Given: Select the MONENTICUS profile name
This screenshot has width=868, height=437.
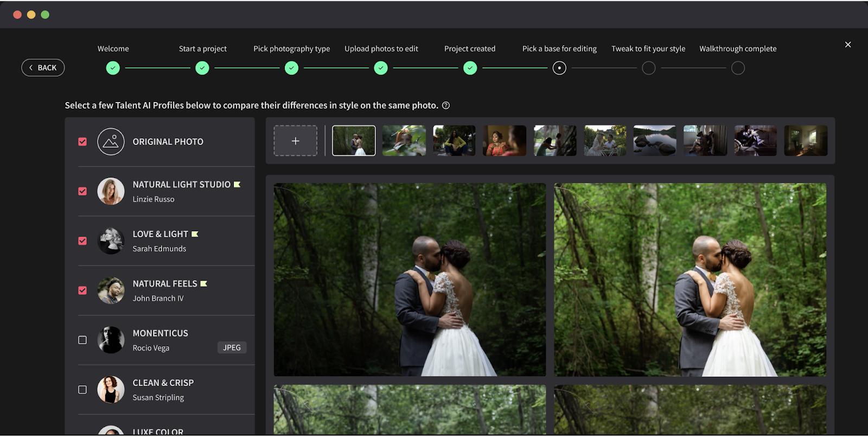Looking at the screenshot, I should tap(161, 333).
